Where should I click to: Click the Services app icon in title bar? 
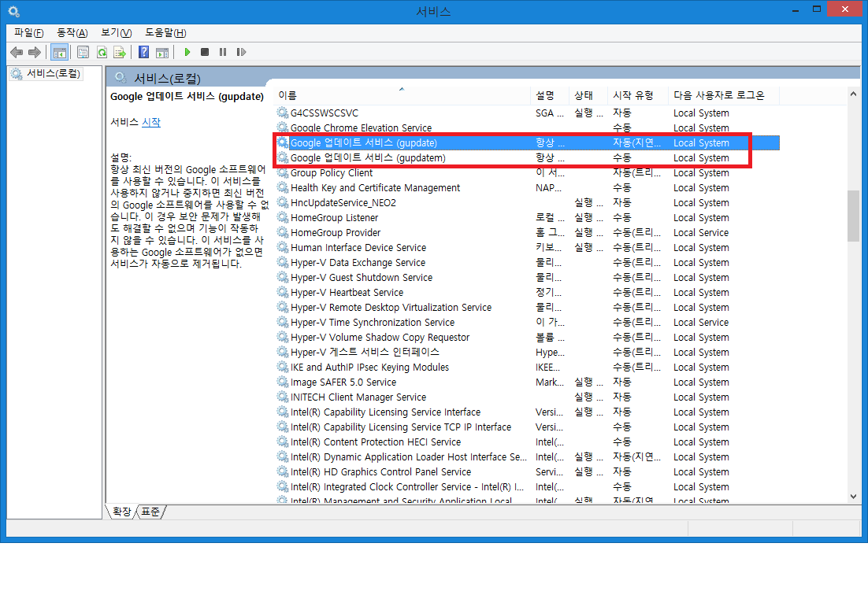point(13,11)
